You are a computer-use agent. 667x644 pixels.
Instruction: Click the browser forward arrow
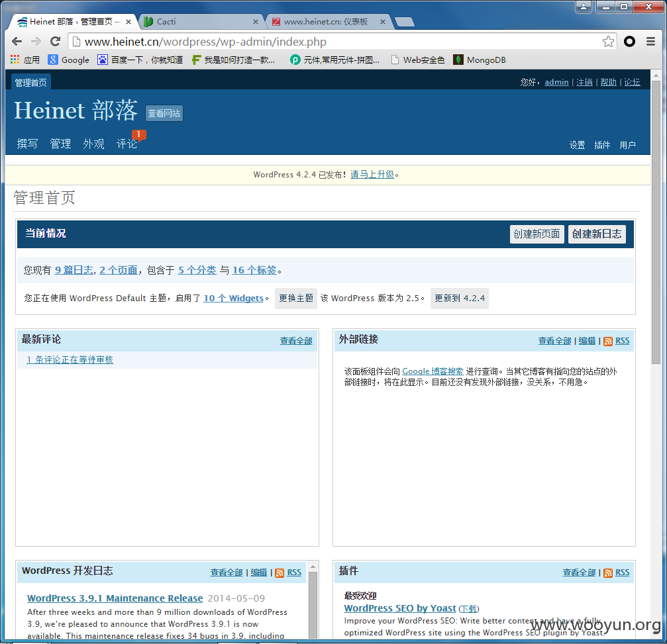36,41
